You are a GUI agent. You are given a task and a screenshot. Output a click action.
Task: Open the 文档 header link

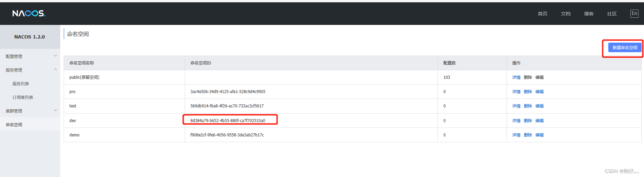(565, 14)
